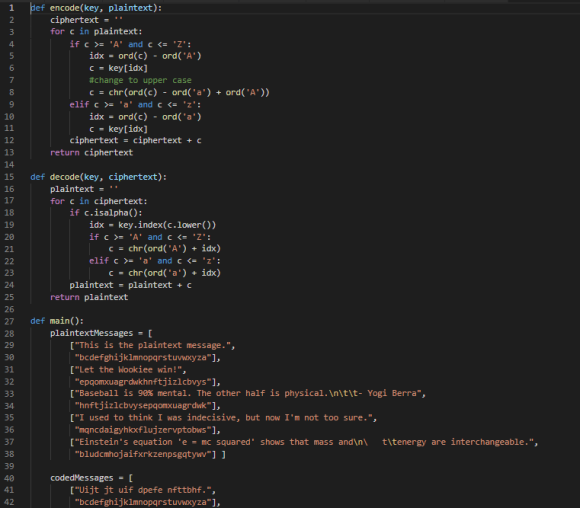Click the decode function name definition
The image size is (580, 508).
[65, 177]
